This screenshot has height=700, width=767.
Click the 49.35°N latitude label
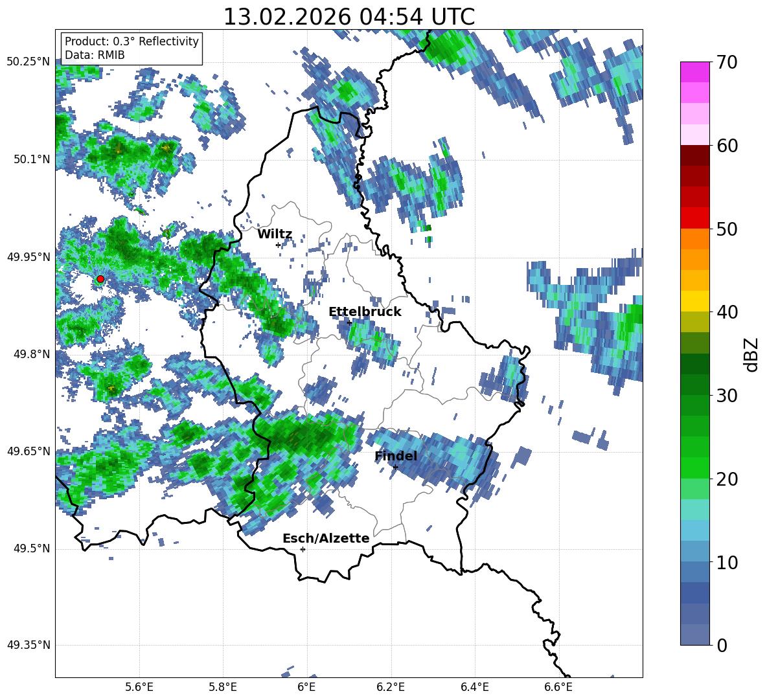click(x=29, y=645)
